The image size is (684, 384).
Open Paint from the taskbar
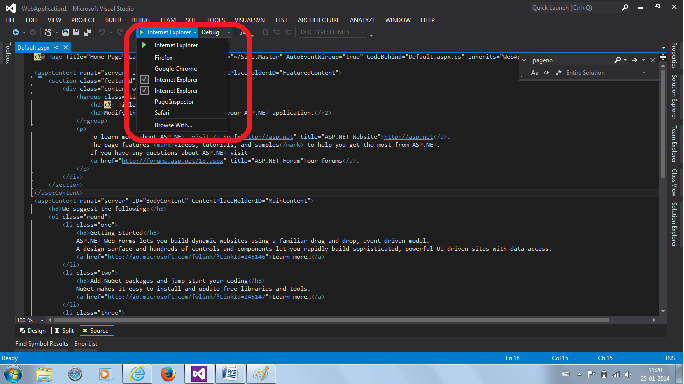(x=260, y=374)
